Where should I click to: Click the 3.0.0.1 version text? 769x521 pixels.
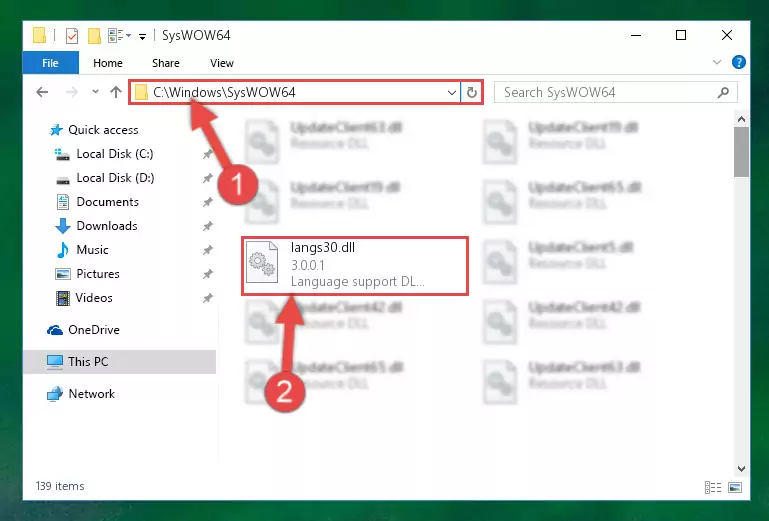308,265
